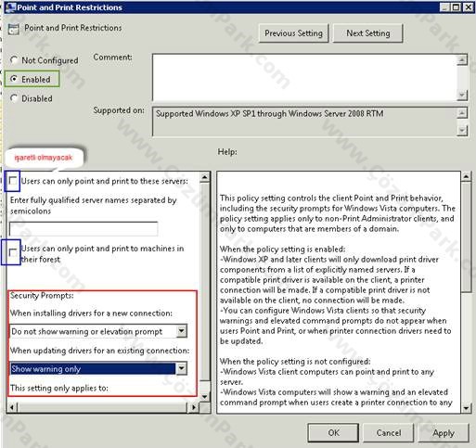Click the Help pane vertical scrollbar thumb
The width and height of the screenshot is (476, 448).
pyautogui.click(x=466, y=237)
